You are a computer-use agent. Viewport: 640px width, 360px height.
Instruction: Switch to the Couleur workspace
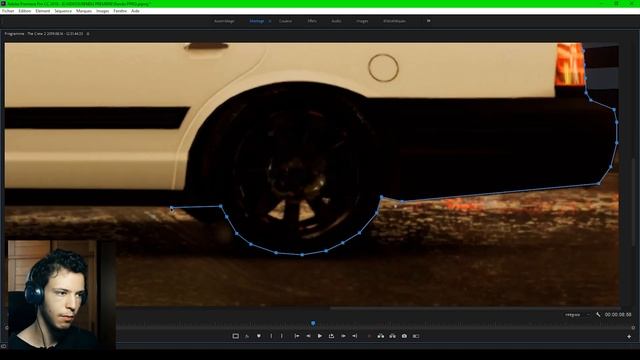[285, 21]
